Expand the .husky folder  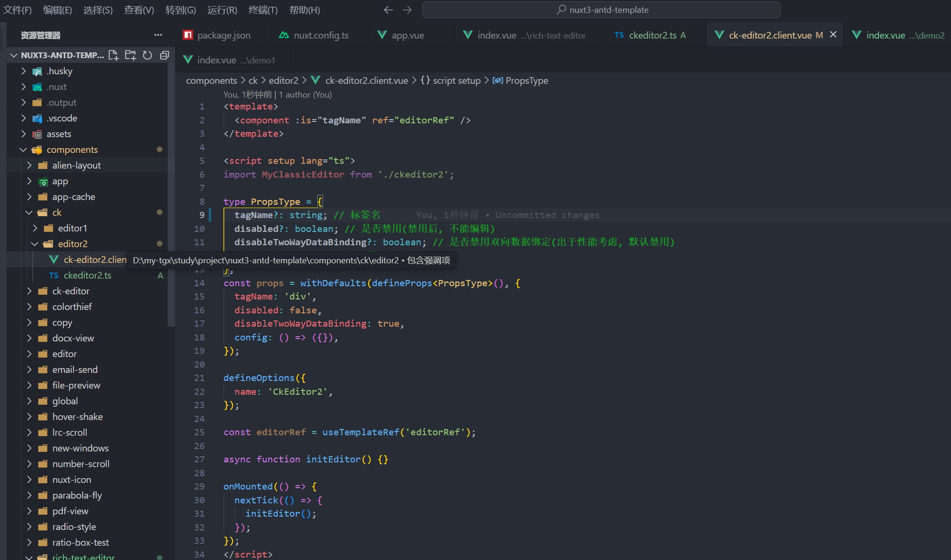[x=59, y=71]
